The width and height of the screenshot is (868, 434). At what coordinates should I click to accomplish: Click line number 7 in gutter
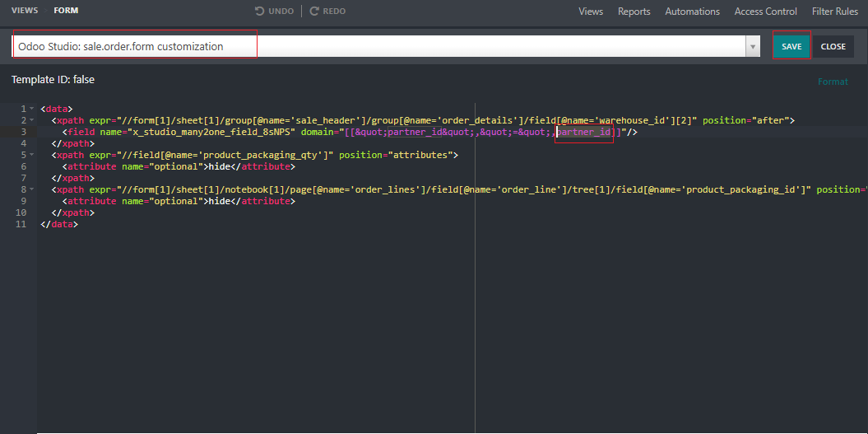coord(23,178)
